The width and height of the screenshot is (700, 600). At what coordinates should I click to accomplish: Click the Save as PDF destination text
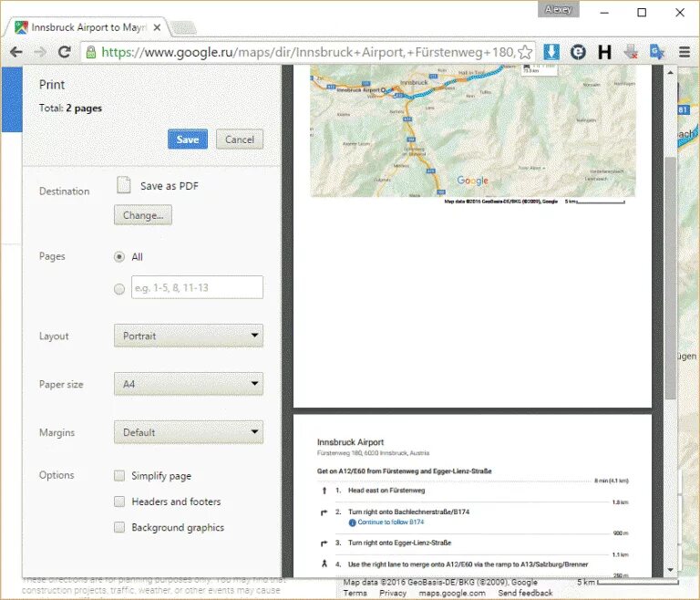point(170,186)
